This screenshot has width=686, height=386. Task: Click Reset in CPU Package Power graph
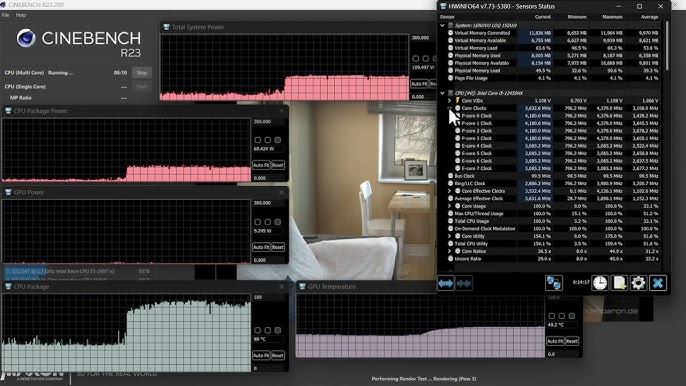pyautogui.click(x=278, y=165)
